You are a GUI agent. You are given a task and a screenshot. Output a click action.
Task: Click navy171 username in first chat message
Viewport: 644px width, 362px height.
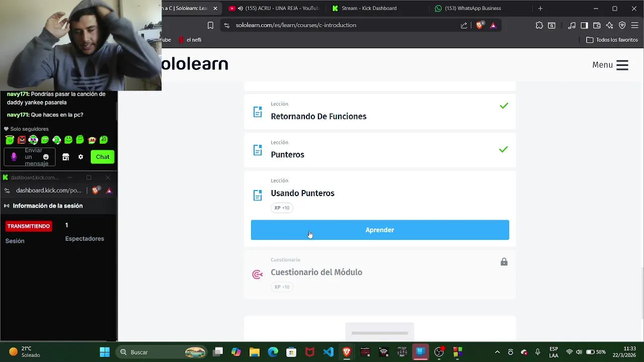click(18, 94)
